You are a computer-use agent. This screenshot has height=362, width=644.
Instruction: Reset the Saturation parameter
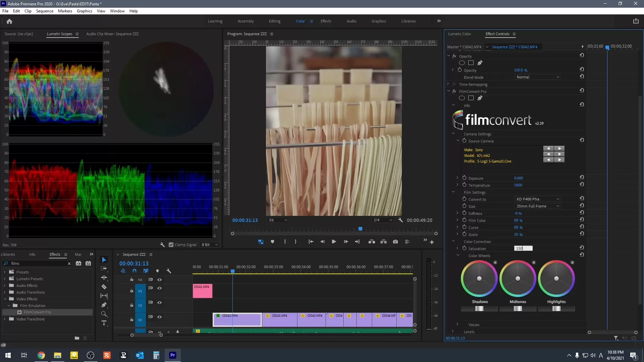(x=582, y=248)
